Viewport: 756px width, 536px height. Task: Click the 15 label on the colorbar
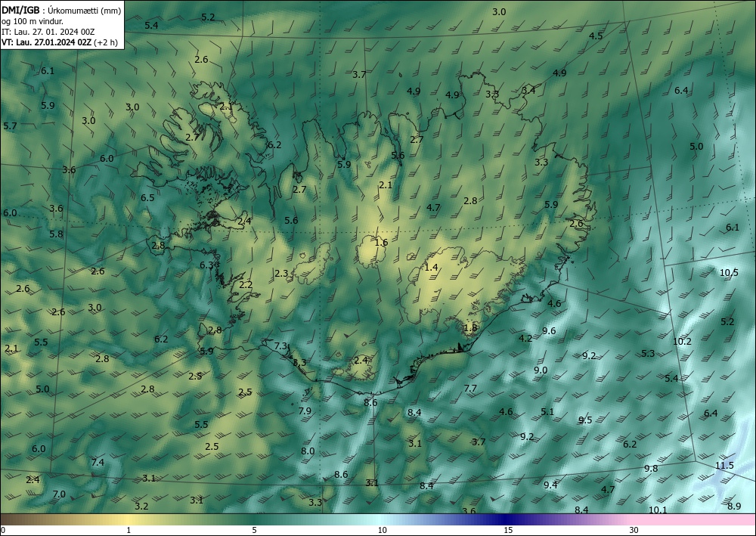point(508,530)
